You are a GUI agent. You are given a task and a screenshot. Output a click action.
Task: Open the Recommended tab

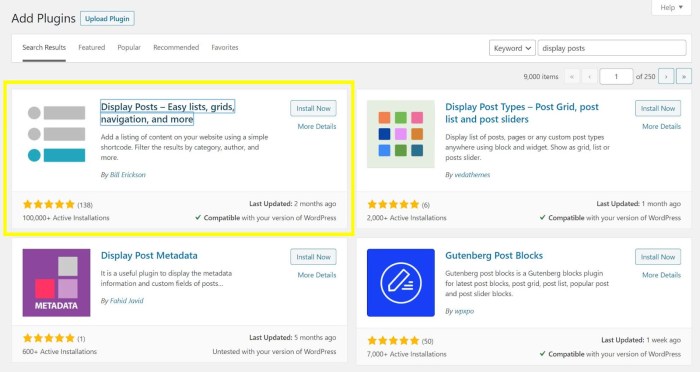click(x=176, y=47)
